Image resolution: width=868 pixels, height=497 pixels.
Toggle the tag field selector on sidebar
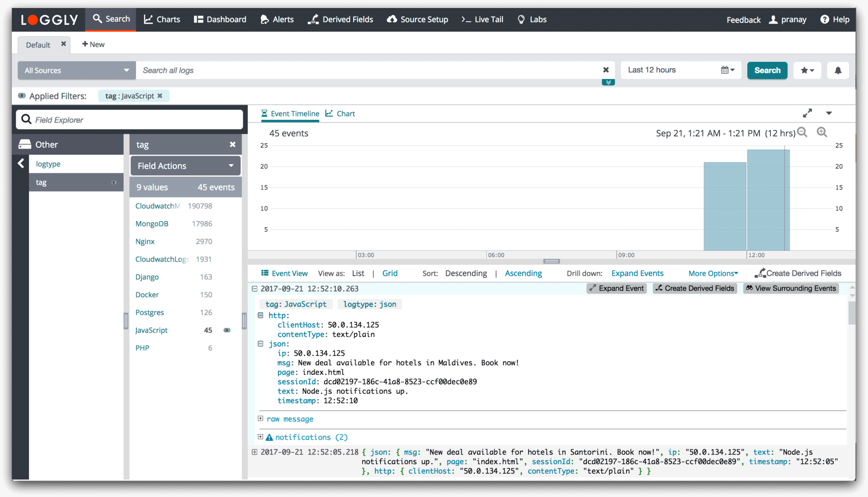[114, 182]
